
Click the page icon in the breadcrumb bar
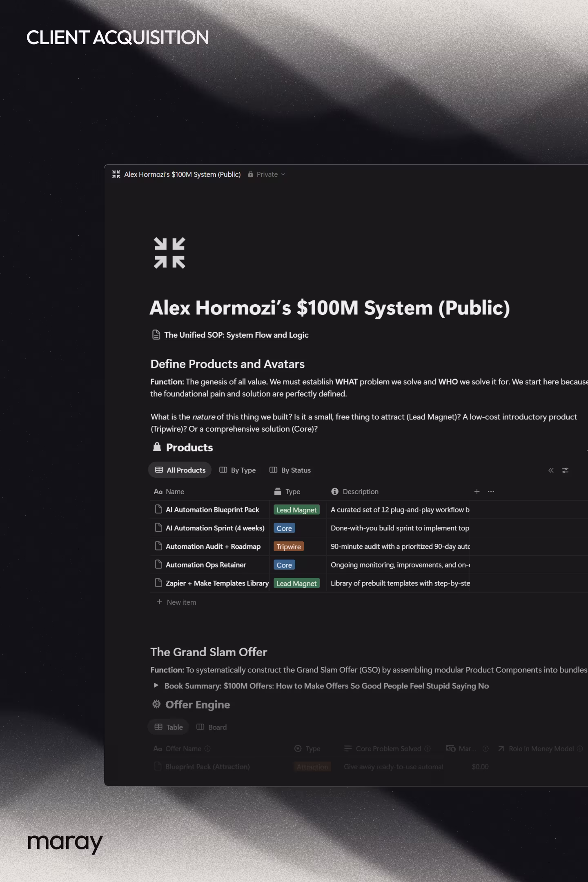(116, 174)
